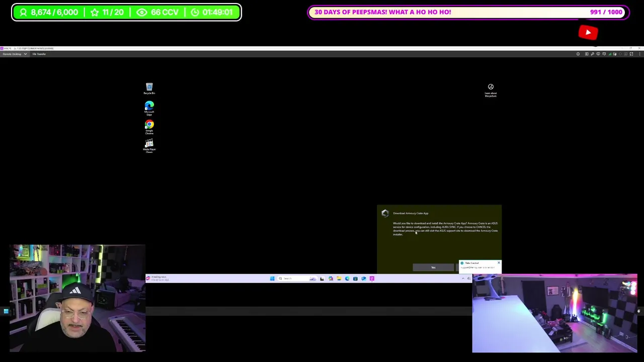Click the streamer face webcam thumbnail

(77, 298)
